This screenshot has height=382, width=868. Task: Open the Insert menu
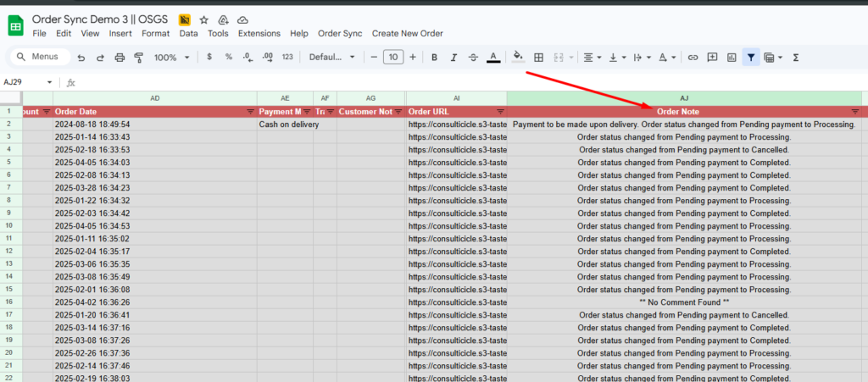(x=120, y=33)
